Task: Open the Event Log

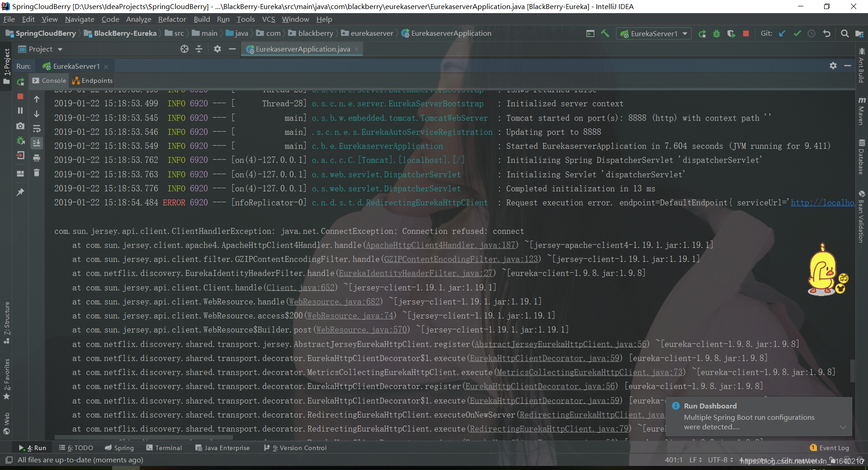Action: pos(830,448)
